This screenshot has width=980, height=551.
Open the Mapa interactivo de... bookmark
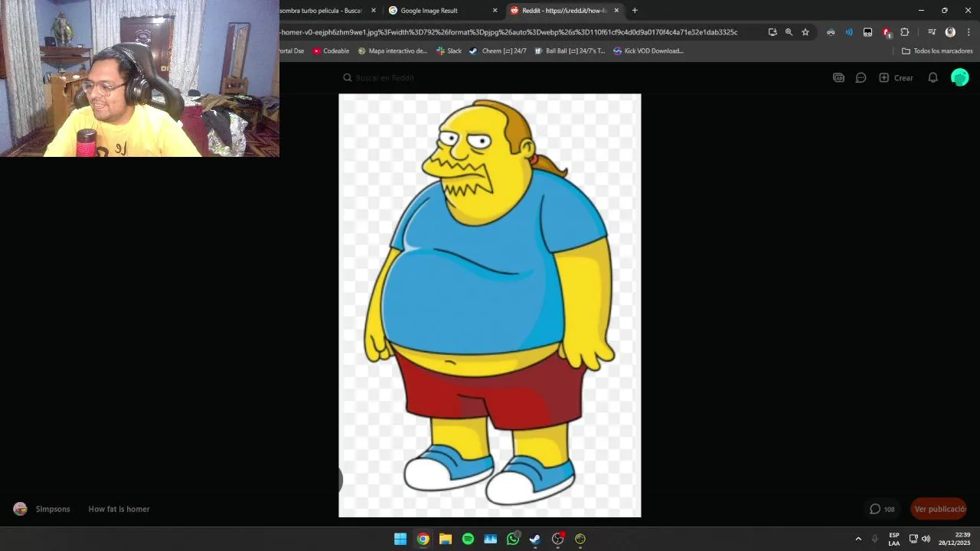tap(392, 51)
